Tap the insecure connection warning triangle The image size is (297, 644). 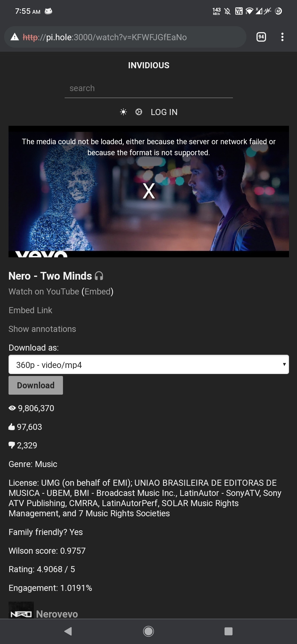pos(15,37)
